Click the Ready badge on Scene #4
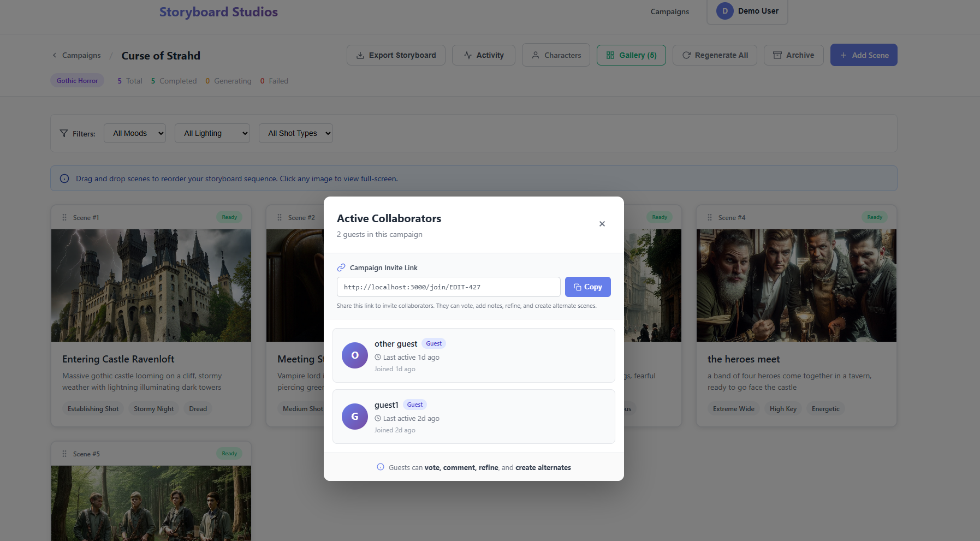This screenshot has height=541, width=980. coord(875,217)
